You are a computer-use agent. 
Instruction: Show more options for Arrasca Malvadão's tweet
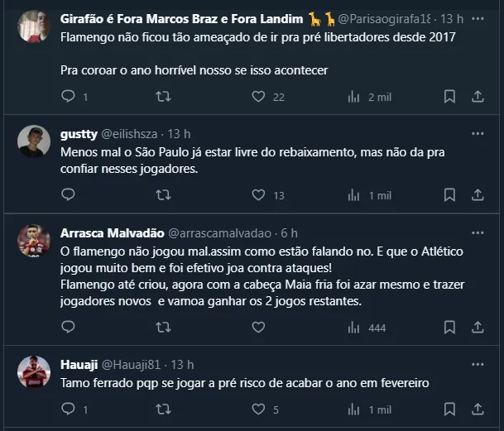pos(478,232)
